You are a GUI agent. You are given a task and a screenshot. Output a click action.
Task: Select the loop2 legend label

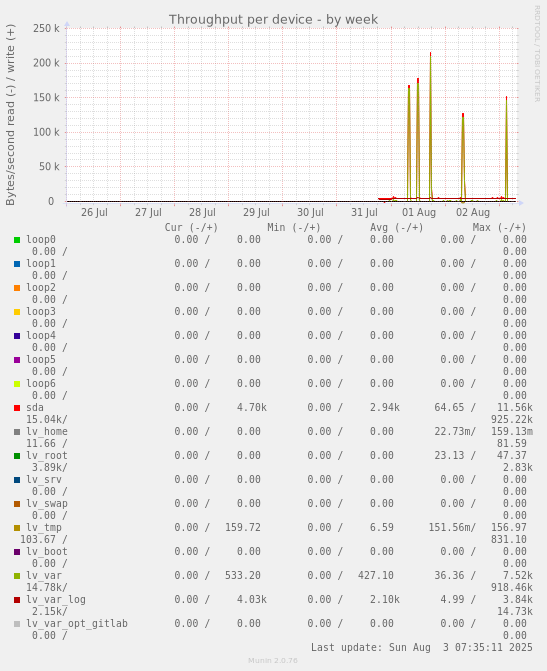point(41,288)
